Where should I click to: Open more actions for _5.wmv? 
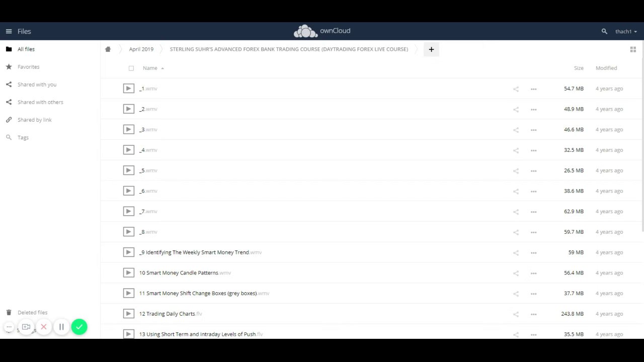533,171
